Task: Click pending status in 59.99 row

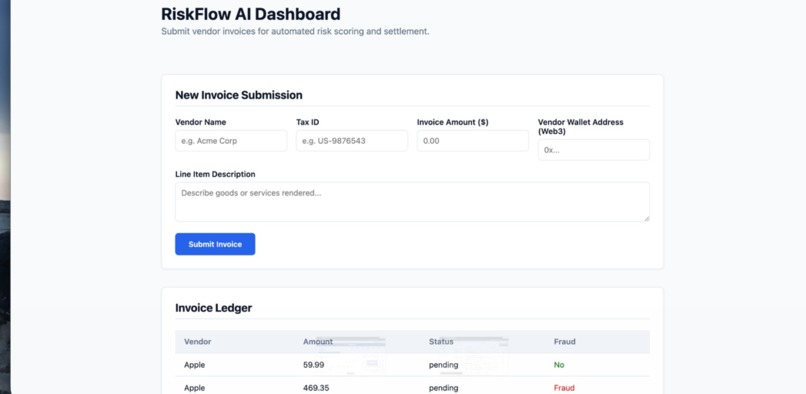Action: pos(443,365)
